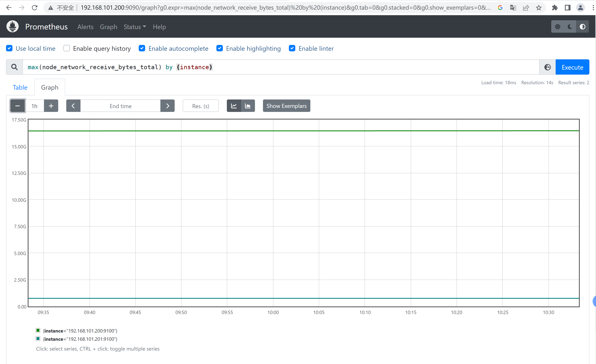This screenshot has height=364, width=596.
Task: Click Show Exemplars button
Action: [x=286, y=106]
